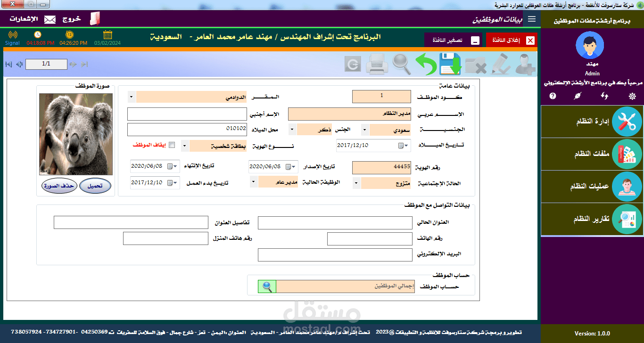Open the الحالة الاجتماعية dropdown
644x343 pixels.
pos(357,183)
